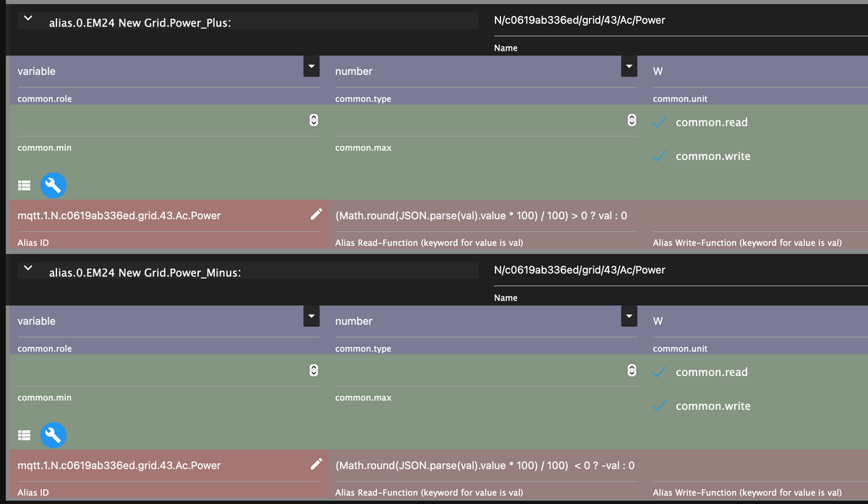The height and width of the screenshot is (504, 868).
Task: Select the title alias.0.EM24 New Grid.Power_Plus
Action: click(140, 23)
